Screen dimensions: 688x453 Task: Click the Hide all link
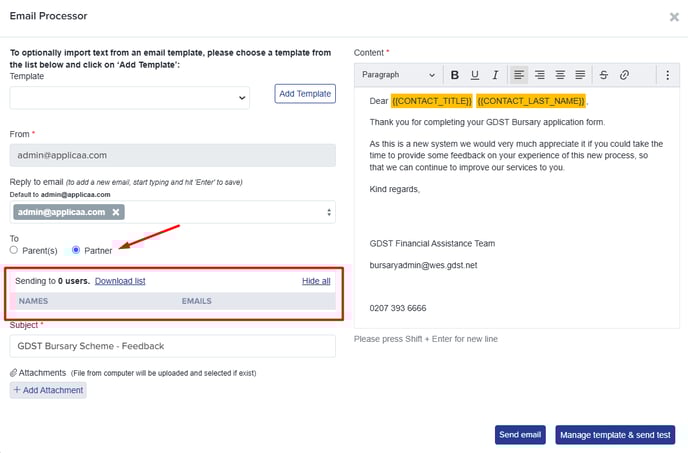pyautogui.click(x=316, y=281)
